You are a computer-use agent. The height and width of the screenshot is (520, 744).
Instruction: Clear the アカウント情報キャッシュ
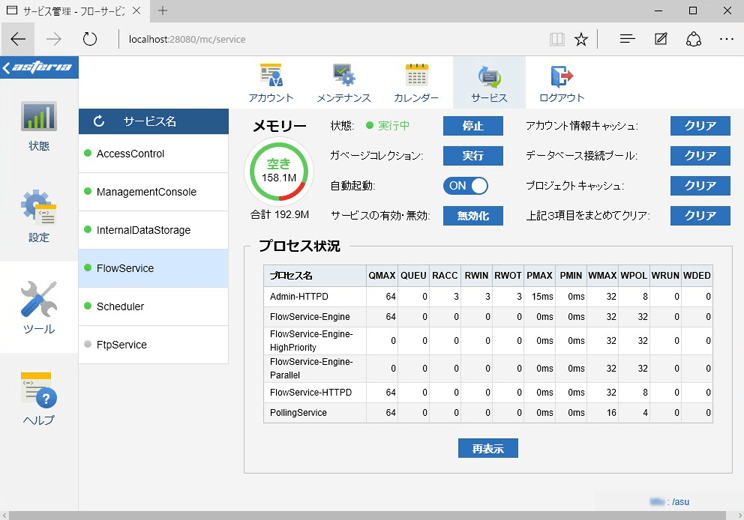[700, 126]
